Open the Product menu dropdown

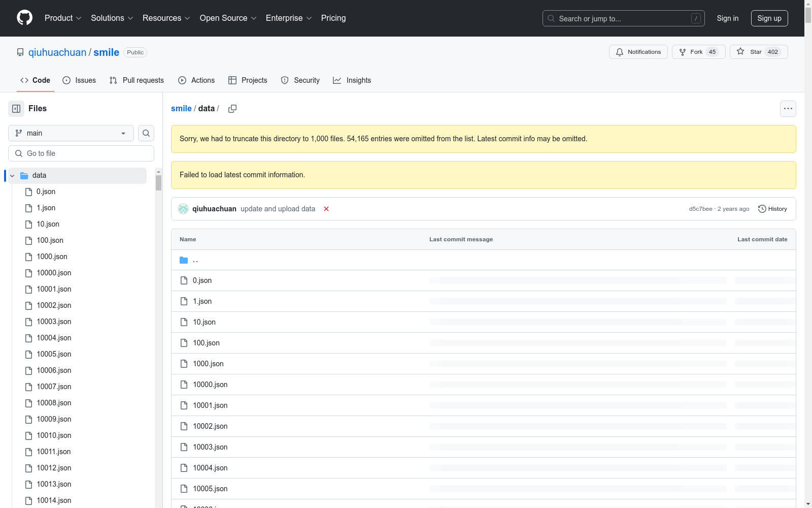click(x=63, y=18)
